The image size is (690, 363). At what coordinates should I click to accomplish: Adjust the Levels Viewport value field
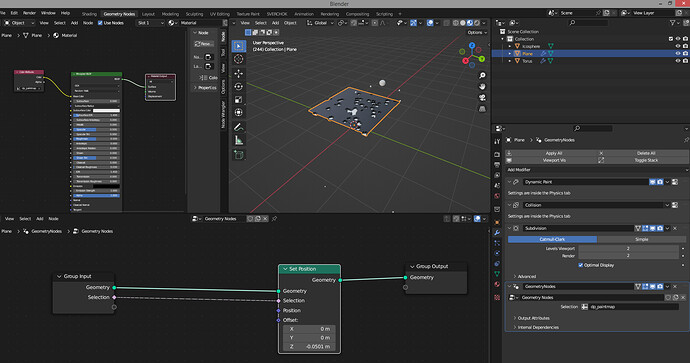click(x=628, y=249)
